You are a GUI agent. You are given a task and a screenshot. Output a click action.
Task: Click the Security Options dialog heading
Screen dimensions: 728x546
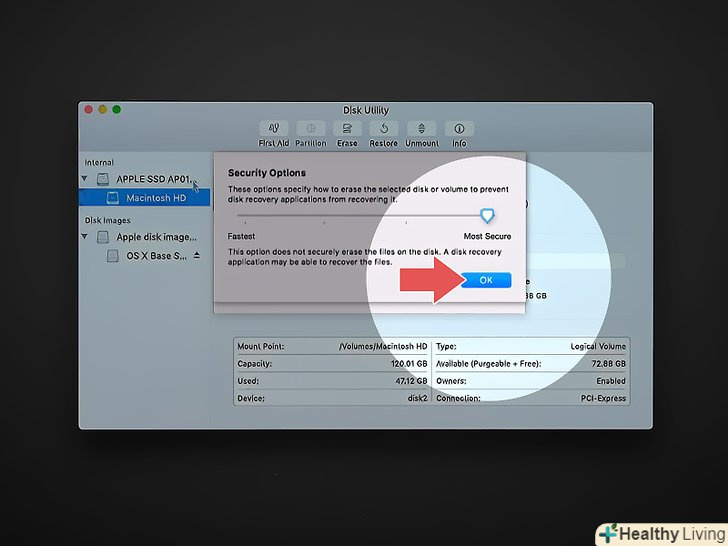pos(266,173)
